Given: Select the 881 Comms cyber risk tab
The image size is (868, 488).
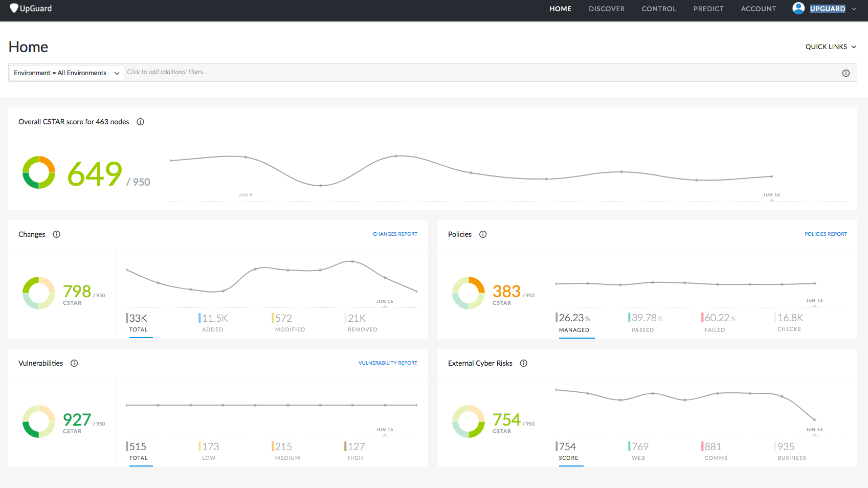Looking at the screenshot, I should (x=715, y=452).
